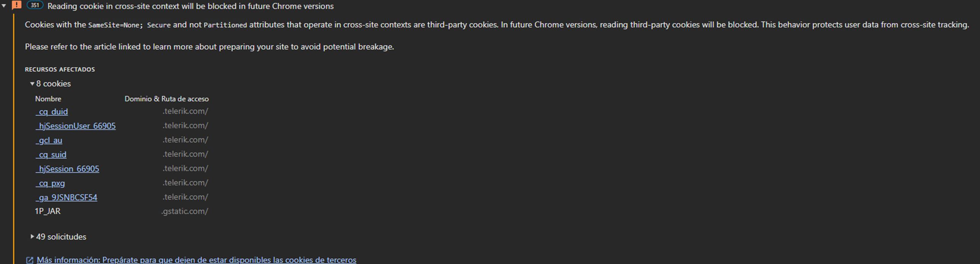
Task: Click the orange warning exclamation icon
Action: point(17,5)
